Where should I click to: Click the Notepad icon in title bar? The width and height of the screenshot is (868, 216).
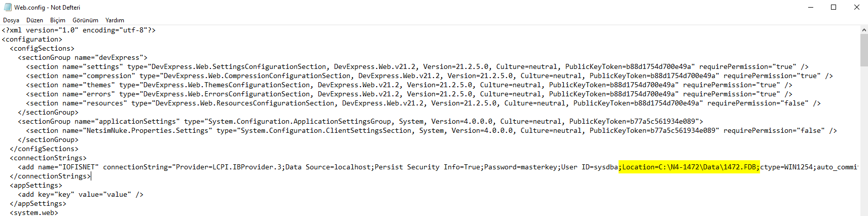(8, 7)
